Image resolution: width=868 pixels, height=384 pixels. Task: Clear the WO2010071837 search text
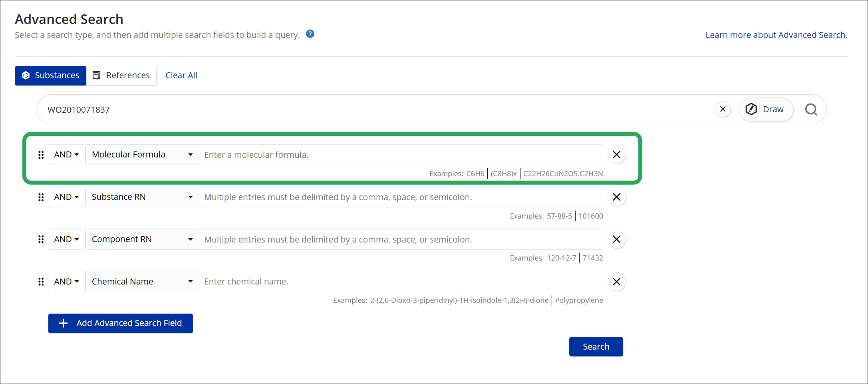click(x=723, y=109)
